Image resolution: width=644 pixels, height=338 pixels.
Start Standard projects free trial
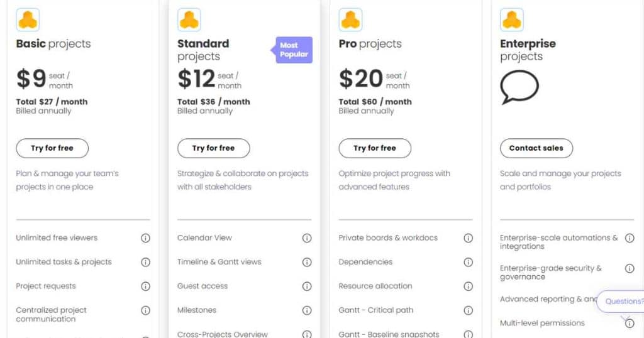click(x=214, y=148)
